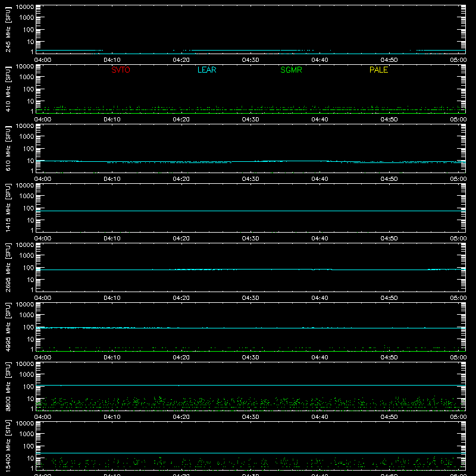Click 04:40 on the 2695 MHz time axis
476x476 pixels.
pos(320,298)
